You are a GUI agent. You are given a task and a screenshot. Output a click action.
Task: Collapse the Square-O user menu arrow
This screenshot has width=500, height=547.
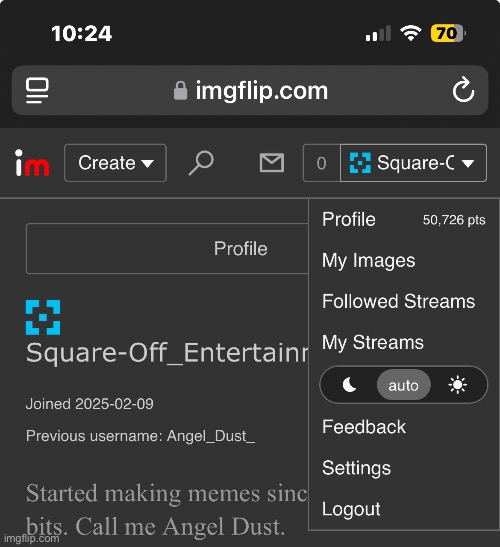[468, 163]
